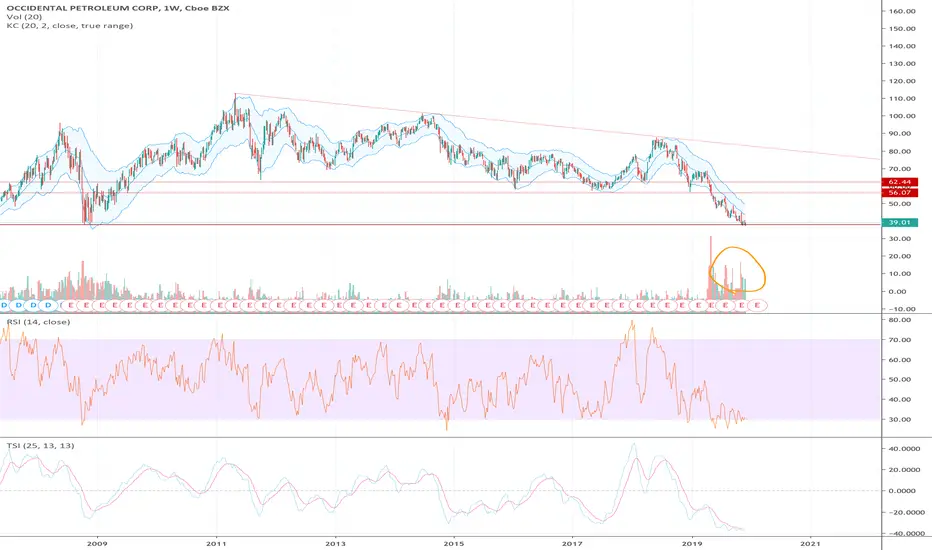Click the 2021 label on the time axis
This screenshot has height=550, width=932.
[810, 543]
